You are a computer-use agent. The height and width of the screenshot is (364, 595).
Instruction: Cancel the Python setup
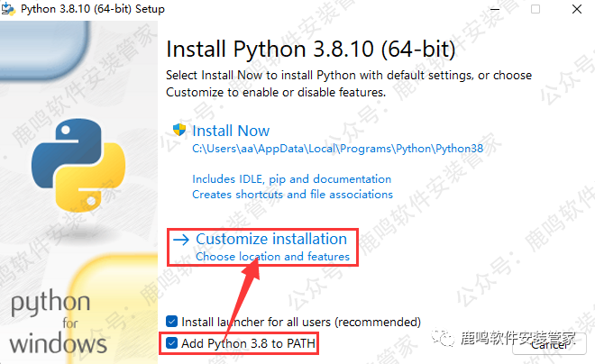pos(551,343)
